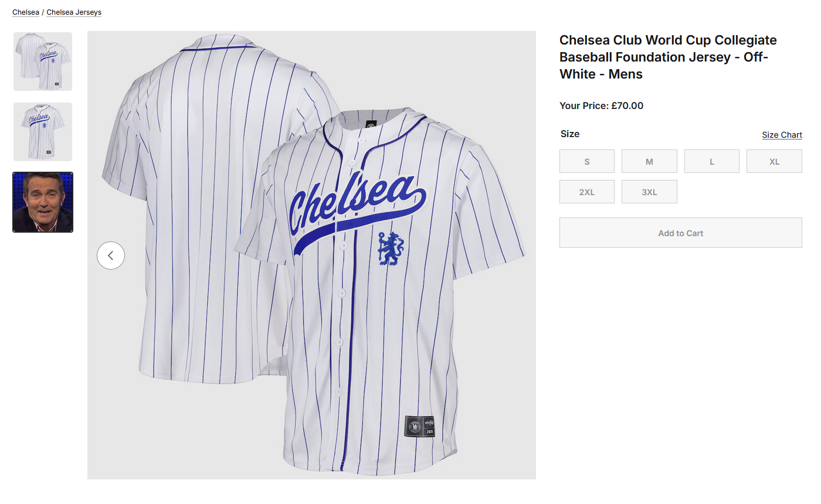Select the 2XL size button
The width and height of the screenshot is (821, 504).
coord(587,192)
